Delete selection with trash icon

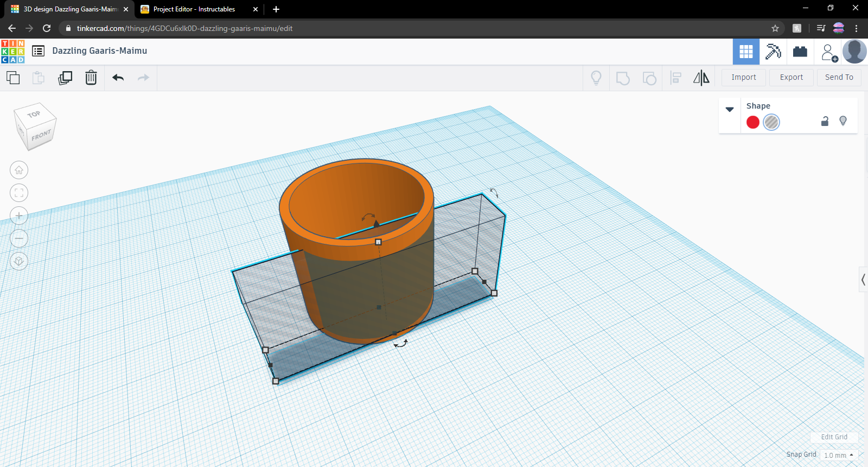pyautogui.click(x=91, y=78)
